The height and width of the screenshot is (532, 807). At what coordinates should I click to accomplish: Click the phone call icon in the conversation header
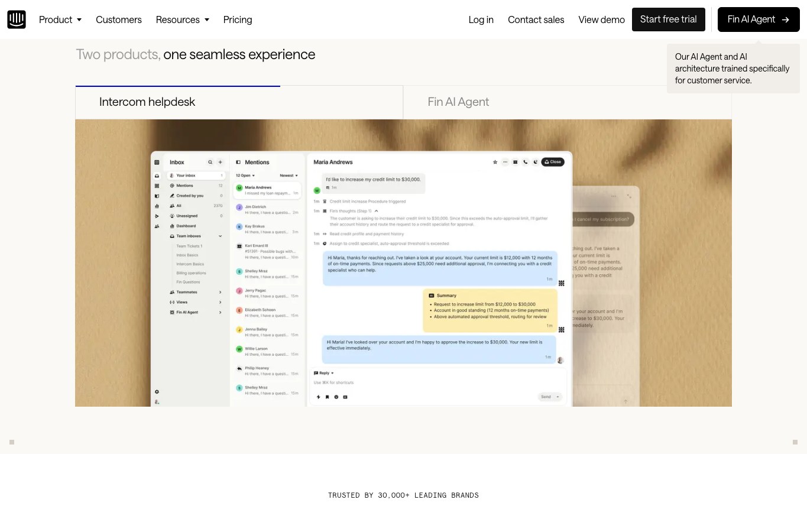pos(525,162)
